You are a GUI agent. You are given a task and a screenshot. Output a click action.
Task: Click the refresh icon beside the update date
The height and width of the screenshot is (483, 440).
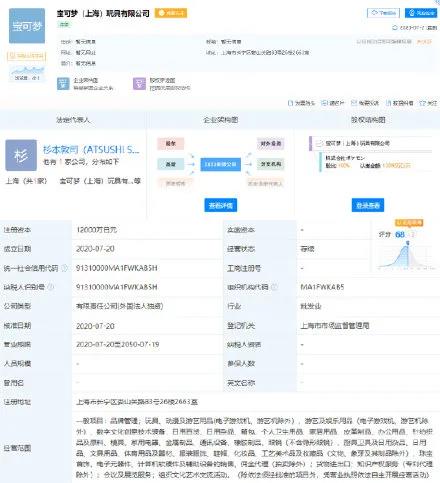[395, 28]
